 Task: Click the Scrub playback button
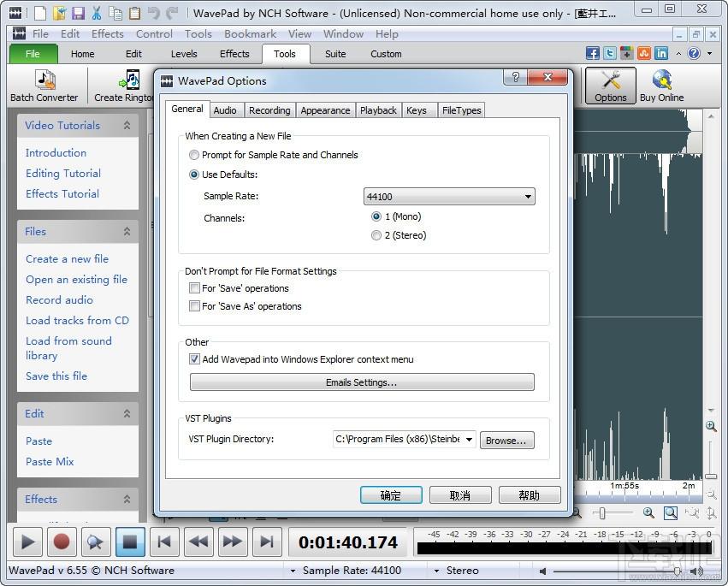click(x=96, y=542)
